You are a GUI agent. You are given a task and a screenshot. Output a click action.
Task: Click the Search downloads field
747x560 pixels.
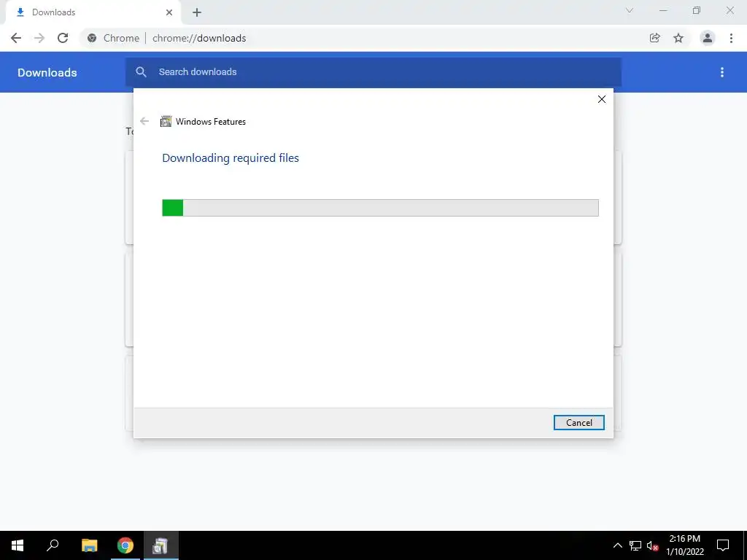(373, 72)
